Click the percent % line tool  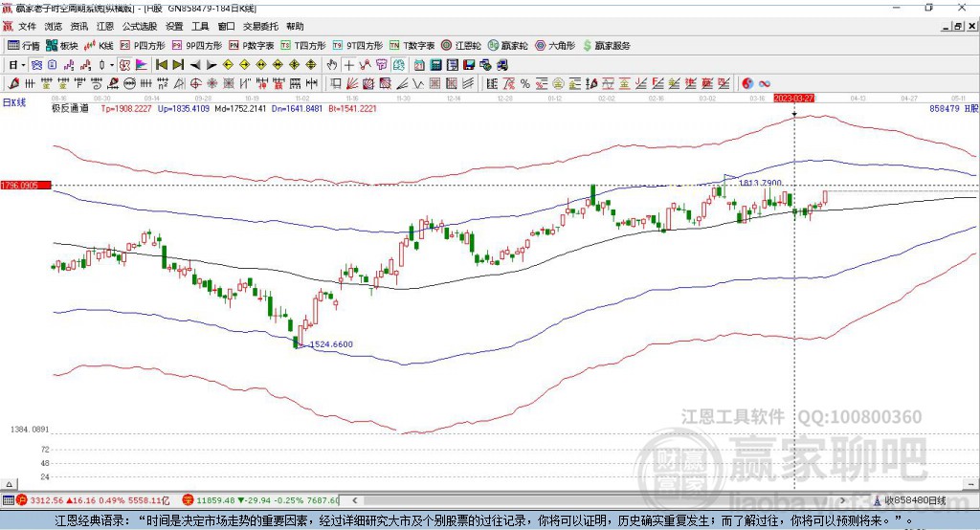525,83
